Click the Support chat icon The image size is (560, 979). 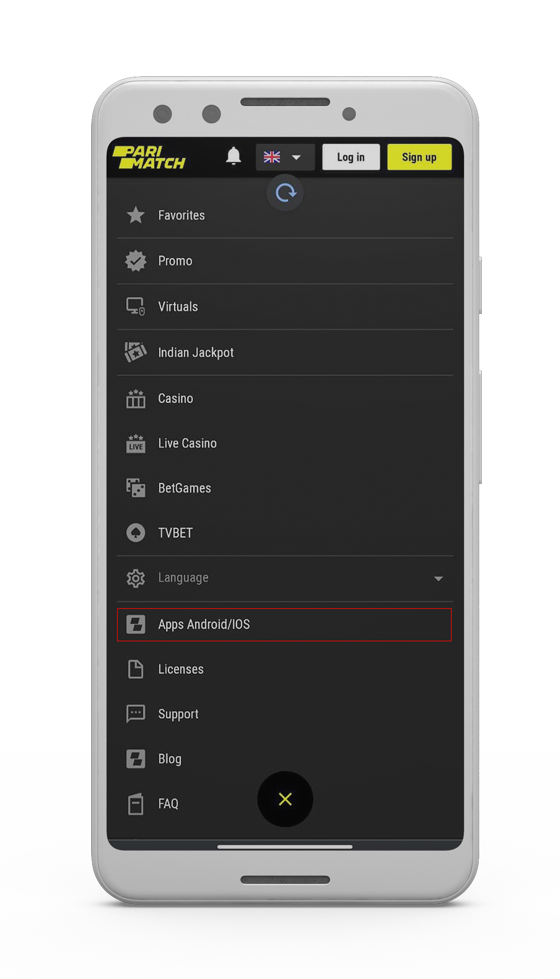(136, 714)
